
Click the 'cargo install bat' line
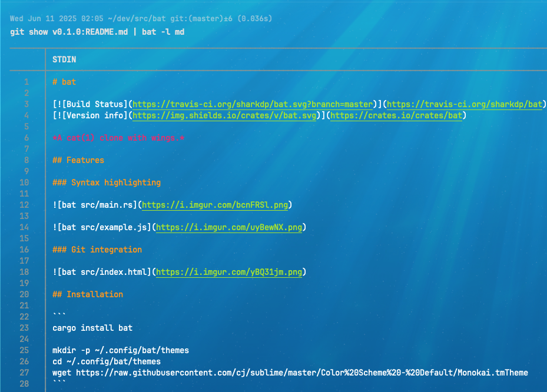(92, 328)
